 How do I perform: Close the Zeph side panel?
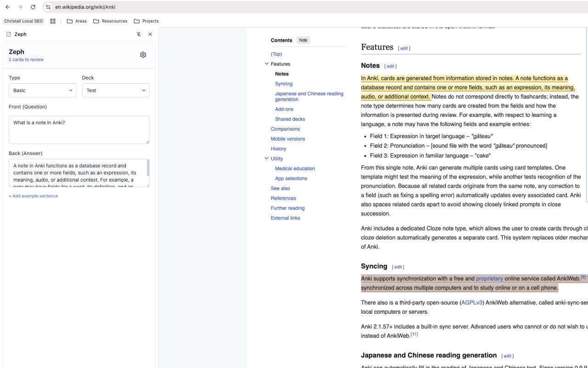click(x=150, y=34)
